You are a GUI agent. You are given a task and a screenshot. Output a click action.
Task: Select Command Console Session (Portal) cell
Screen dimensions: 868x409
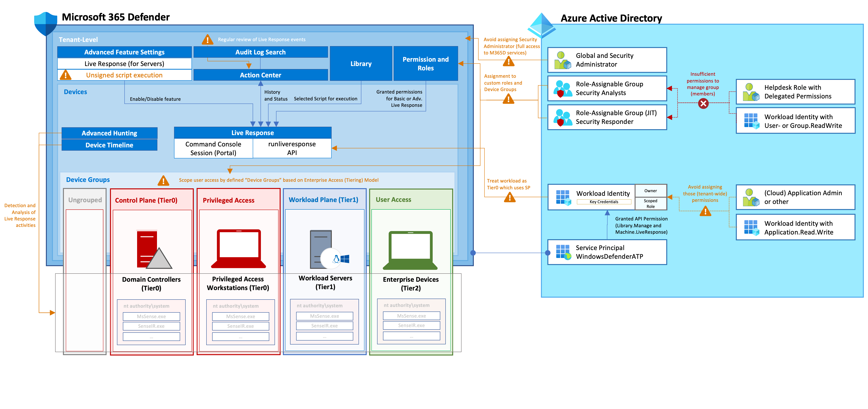pyautogui.click(x=213, y=148)
